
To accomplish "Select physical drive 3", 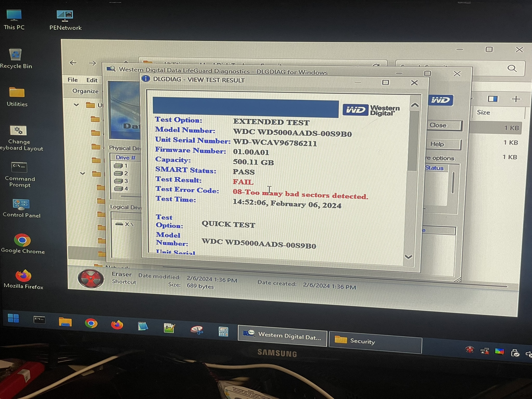I will click(121, 181).
